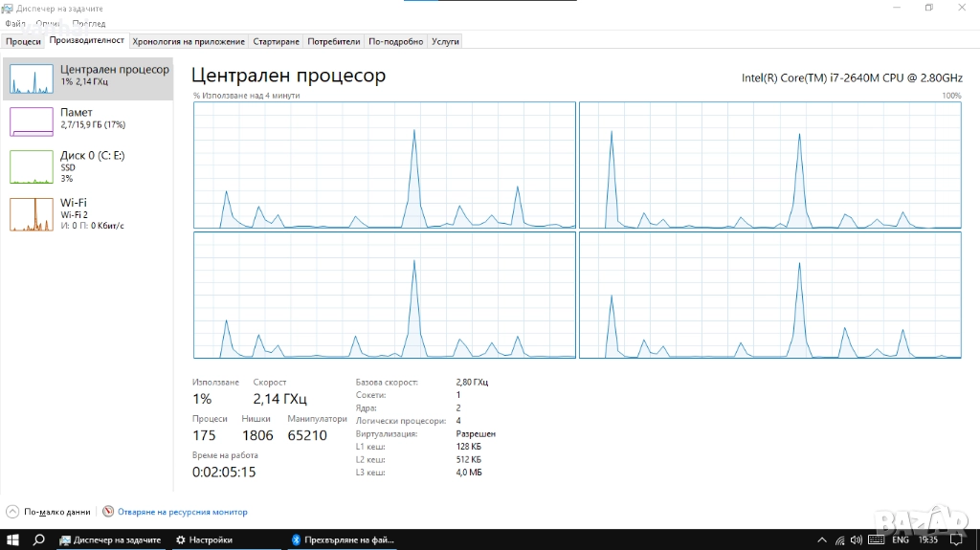
Task: Open the Опции menu
Action: (48, 23)
